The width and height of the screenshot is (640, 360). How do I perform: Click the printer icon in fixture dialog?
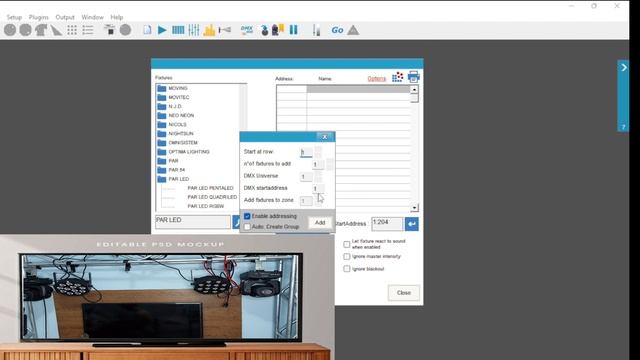pyautogui.click(x=413, y=77)
